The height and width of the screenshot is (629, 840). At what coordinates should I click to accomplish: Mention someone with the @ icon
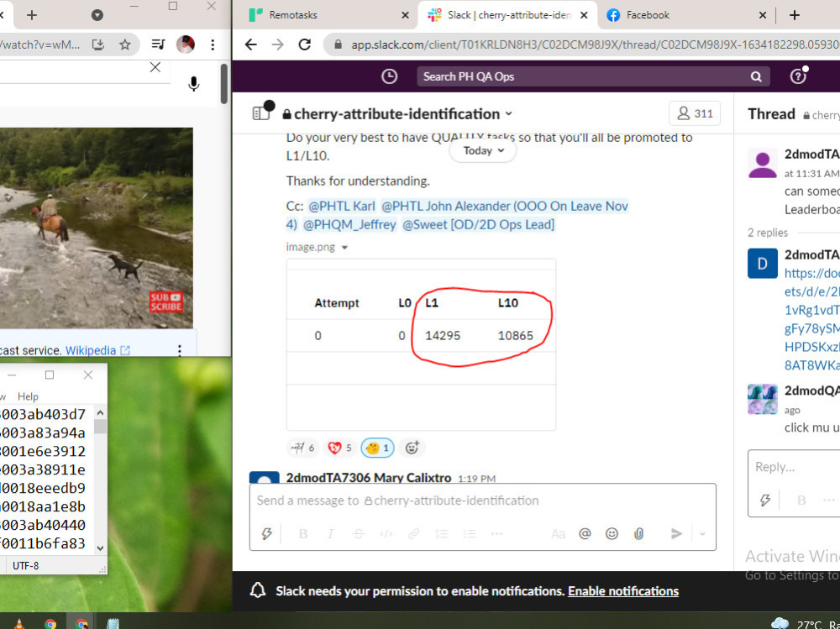pos(585,533)
